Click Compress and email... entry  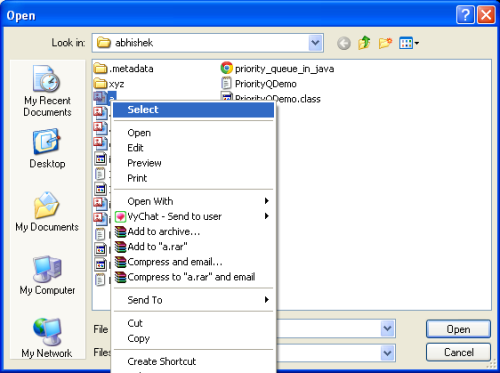[193, 262]
